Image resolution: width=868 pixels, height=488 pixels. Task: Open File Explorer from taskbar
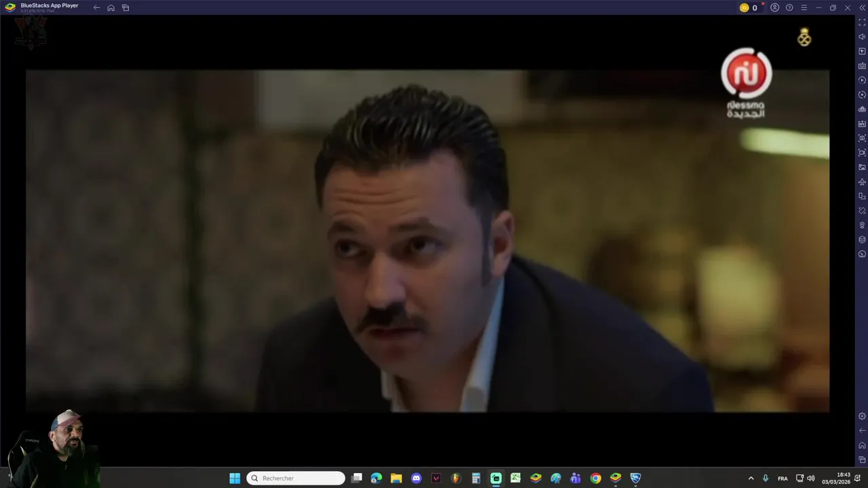396,479
